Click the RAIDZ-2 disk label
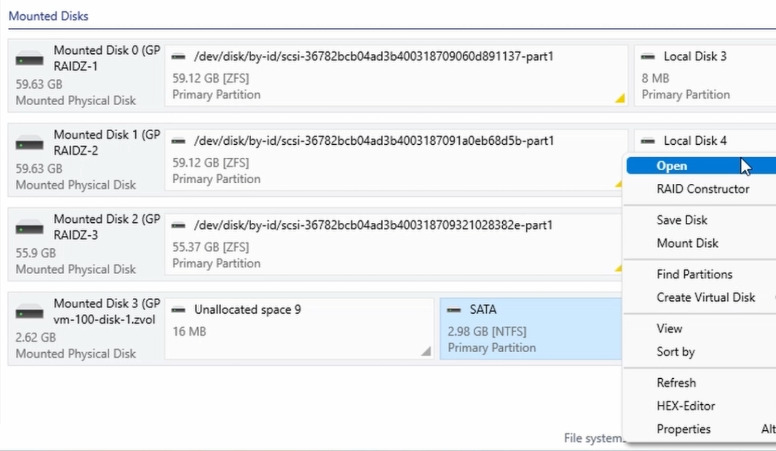Image resolution: width=776 pixels, height=451 pixels. [76, 150]
